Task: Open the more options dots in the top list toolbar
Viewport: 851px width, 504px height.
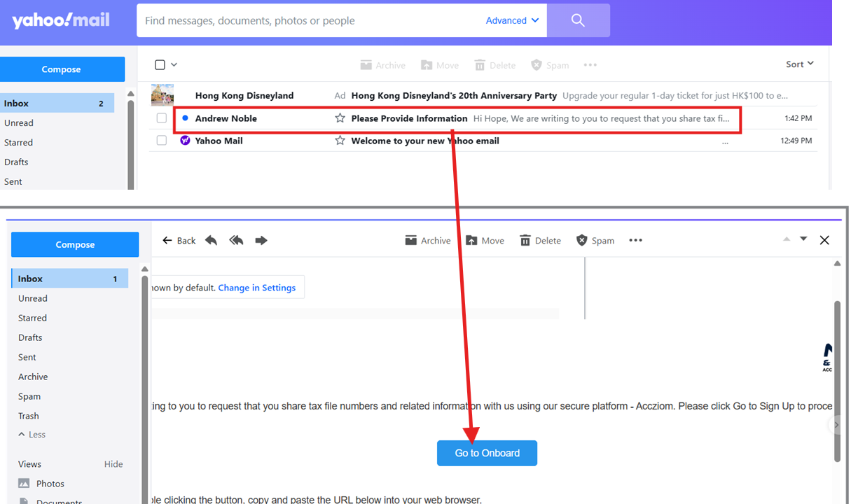Action: (590, 65)
